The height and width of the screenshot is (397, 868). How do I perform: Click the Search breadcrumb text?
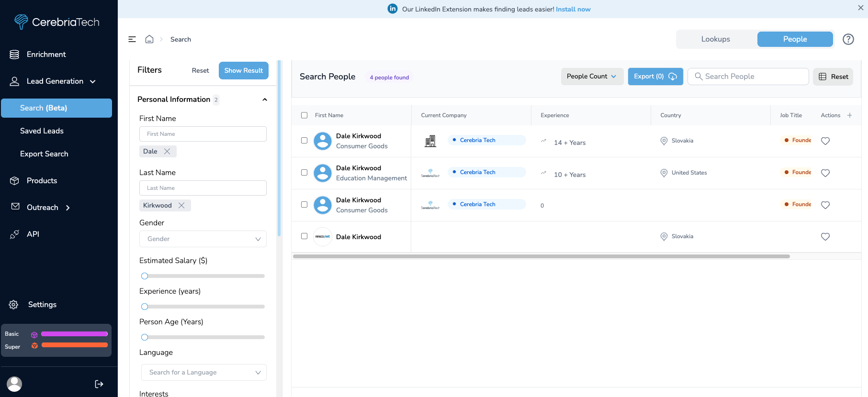[180, 39]
